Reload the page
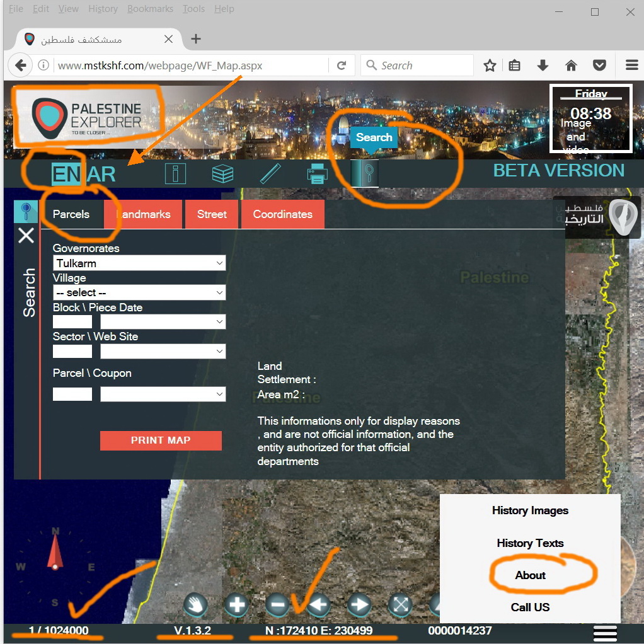Viewport: 644px width, 644px height. point(342,66)
